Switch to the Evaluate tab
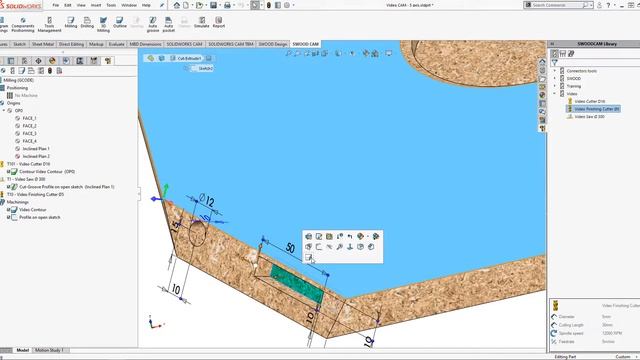This screenshot has height=360, width=640. click(116, 44)
